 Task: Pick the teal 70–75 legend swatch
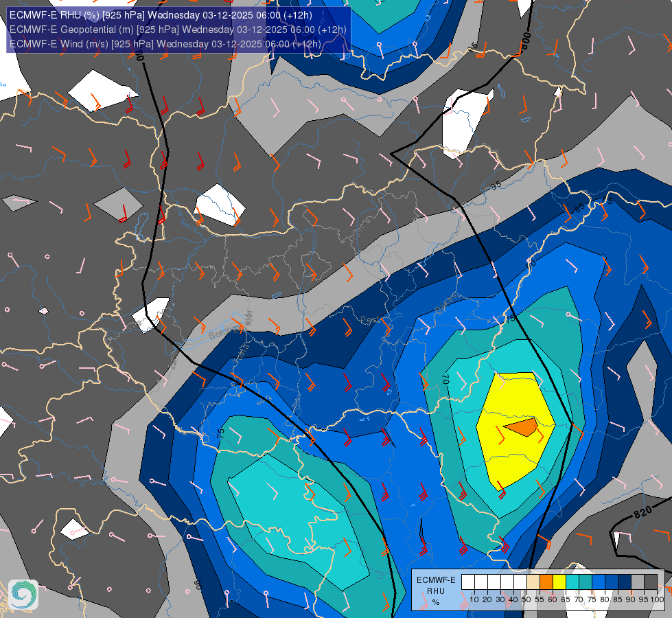[x=586, y=582]
